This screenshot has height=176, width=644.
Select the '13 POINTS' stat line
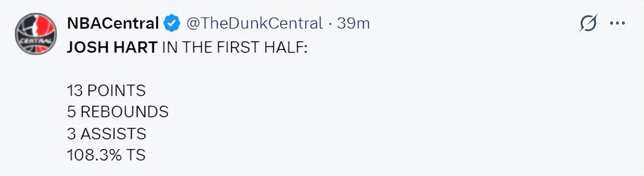pos(106,90)
